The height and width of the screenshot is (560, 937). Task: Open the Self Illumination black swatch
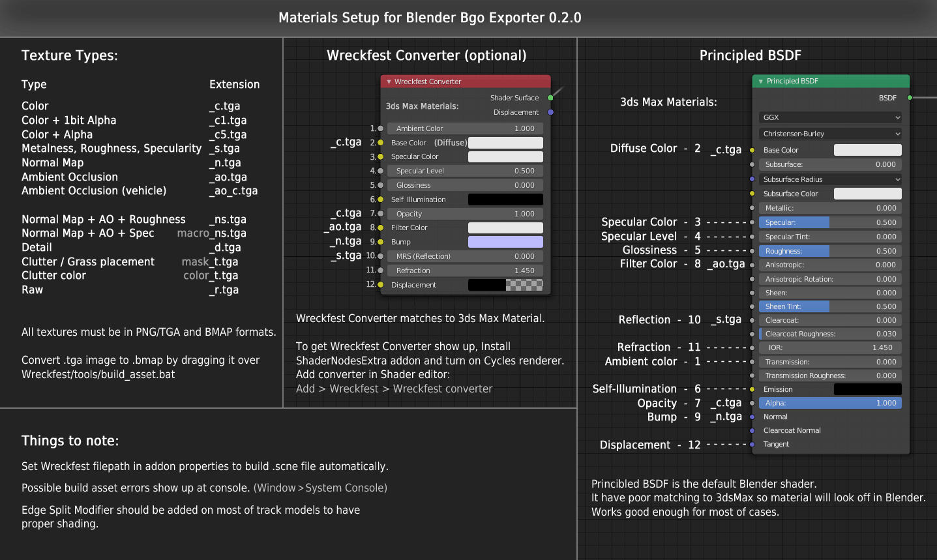[x=505, y=199]
